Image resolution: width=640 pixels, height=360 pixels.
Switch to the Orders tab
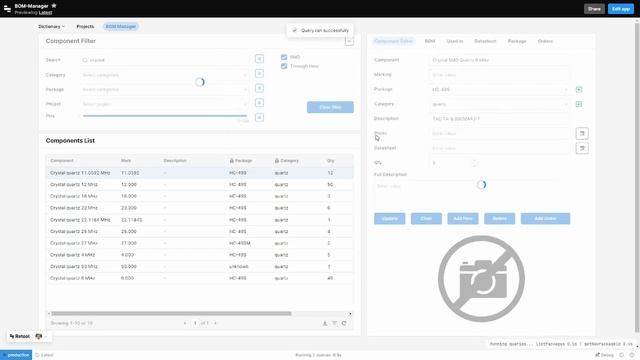[x=545, y=41]
